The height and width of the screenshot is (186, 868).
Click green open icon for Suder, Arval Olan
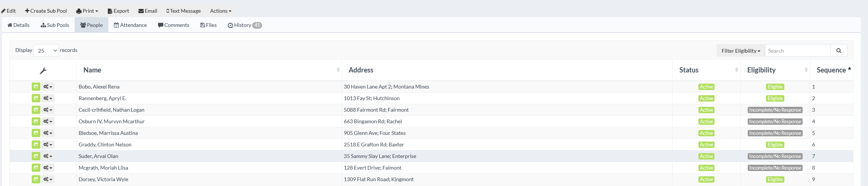(x=36, y=156)
